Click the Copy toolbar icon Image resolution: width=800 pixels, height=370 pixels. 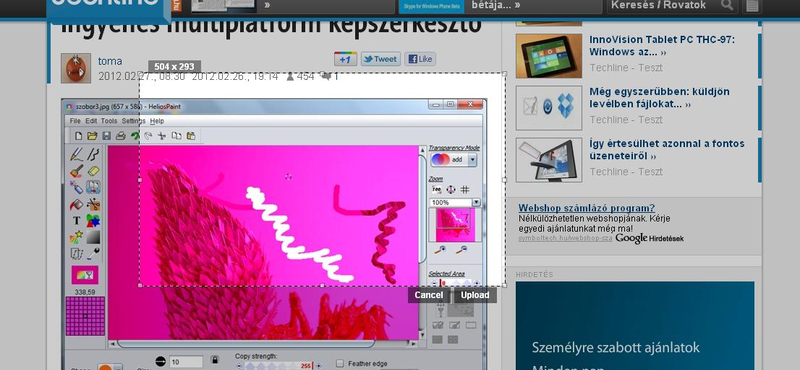coord(177,136)
